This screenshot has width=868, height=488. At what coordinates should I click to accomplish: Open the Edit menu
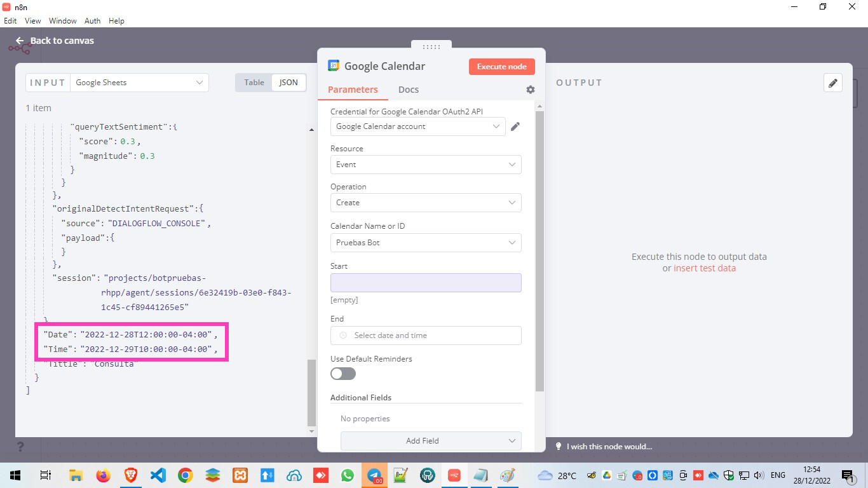coord(10,21)
